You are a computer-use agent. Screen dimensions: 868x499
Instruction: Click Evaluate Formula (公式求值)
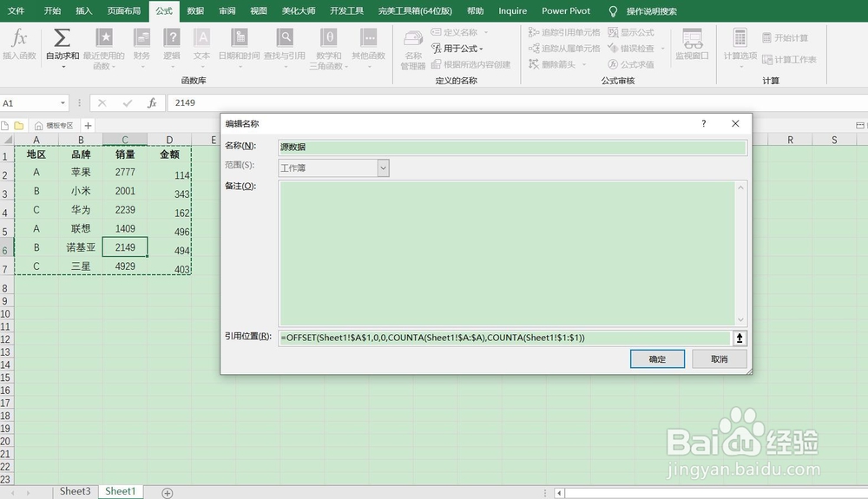(x=631, y=65)
